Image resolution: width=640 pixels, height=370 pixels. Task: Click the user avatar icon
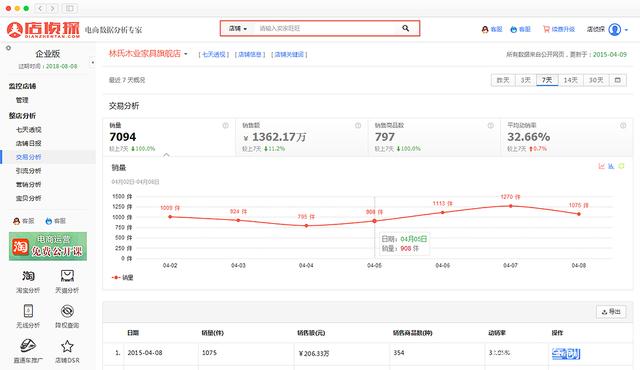[x=614, y=29]
